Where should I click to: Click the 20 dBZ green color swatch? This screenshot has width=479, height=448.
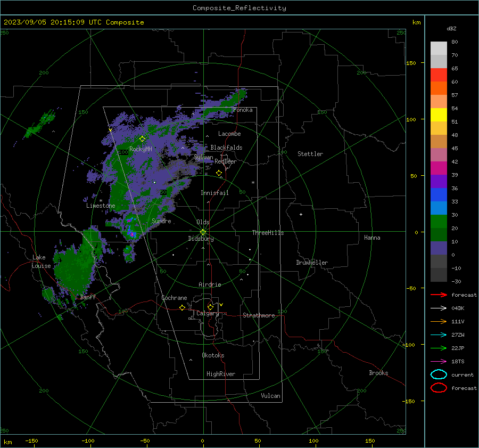coord(439,222)
